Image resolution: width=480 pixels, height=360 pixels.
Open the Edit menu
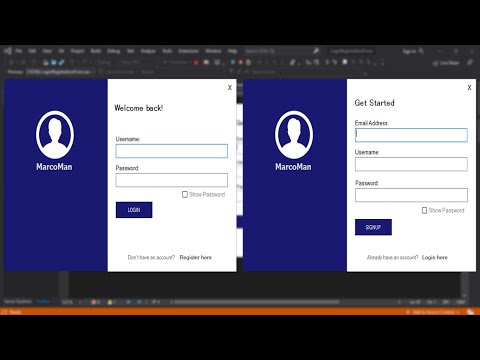click(x=32, y=51)
